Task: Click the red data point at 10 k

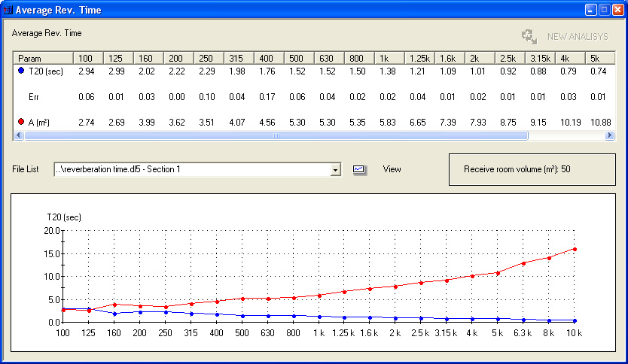Action: tap(575, 249)
